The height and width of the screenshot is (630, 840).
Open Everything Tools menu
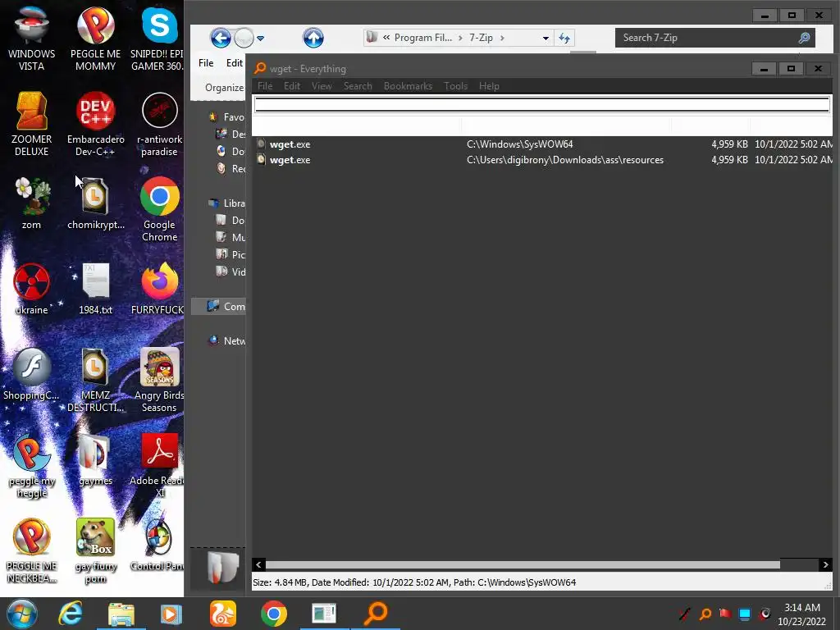pyautogui.click(x=456, y=85)
